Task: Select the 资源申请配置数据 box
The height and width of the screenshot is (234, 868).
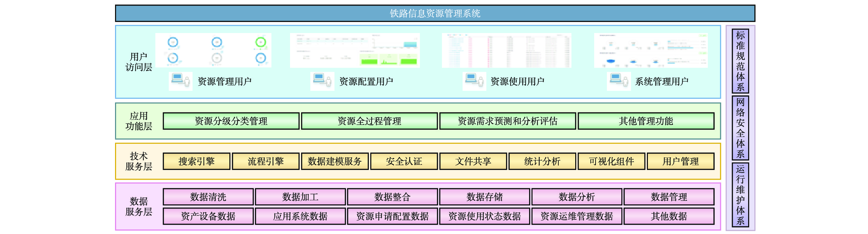Action: (392, 216)
